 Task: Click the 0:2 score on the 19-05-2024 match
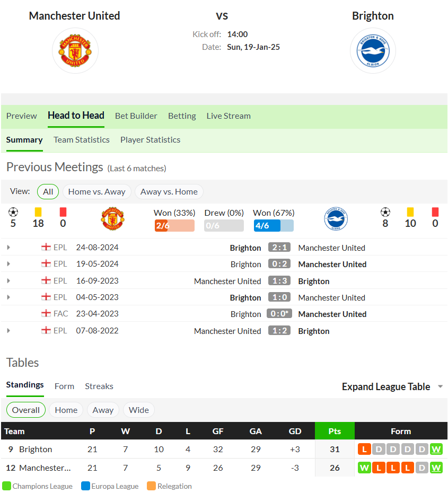[x=279, y=264]
